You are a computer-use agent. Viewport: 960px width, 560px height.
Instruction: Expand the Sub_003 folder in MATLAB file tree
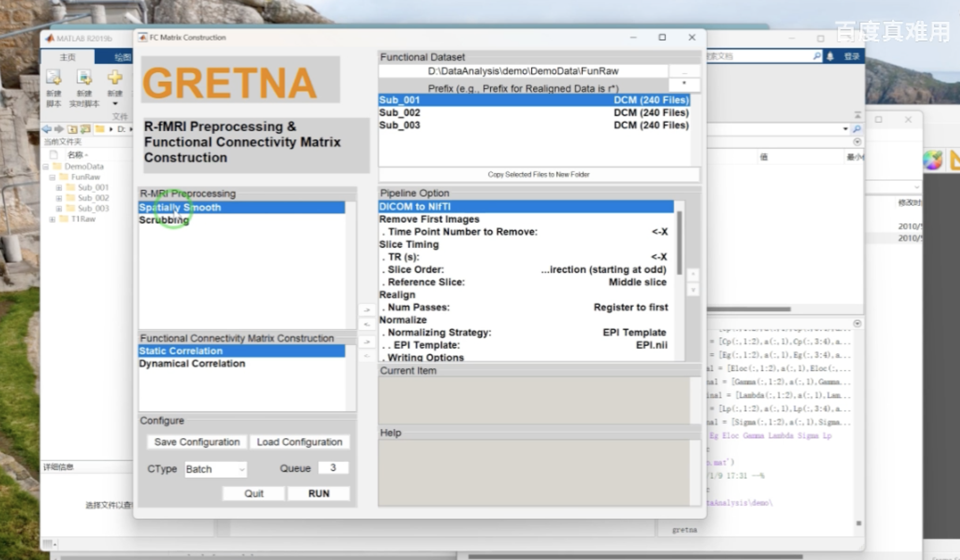59,209
